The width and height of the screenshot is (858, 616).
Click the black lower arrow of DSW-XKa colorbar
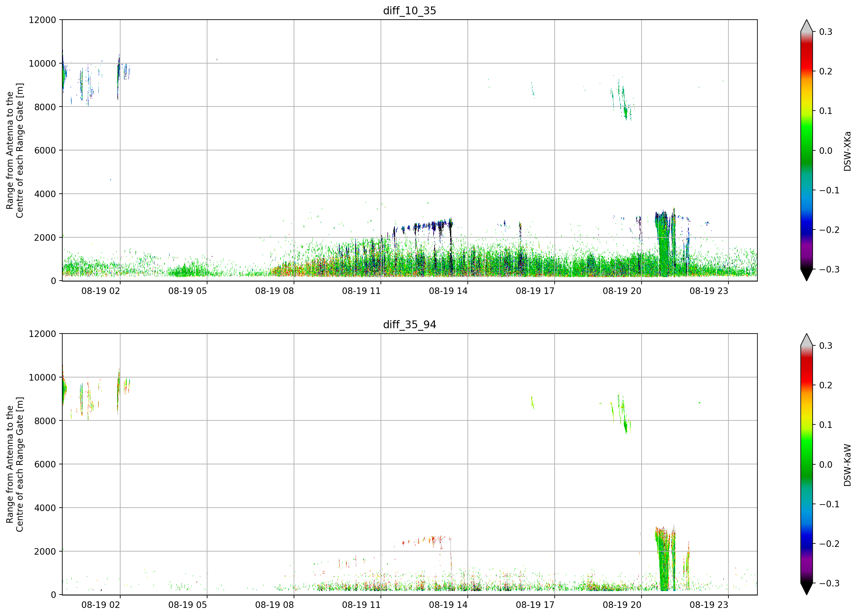(807, 275)
